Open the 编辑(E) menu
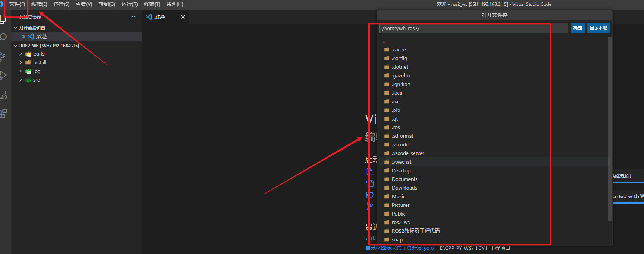644x254 pixels. (x=39, y=4)
